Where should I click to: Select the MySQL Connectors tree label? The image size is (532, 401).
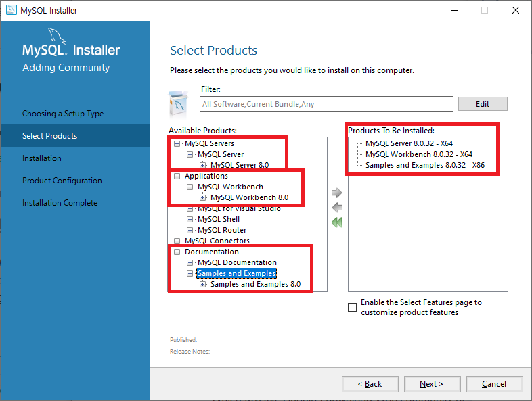pyautogui.click(x=217, y=241)
